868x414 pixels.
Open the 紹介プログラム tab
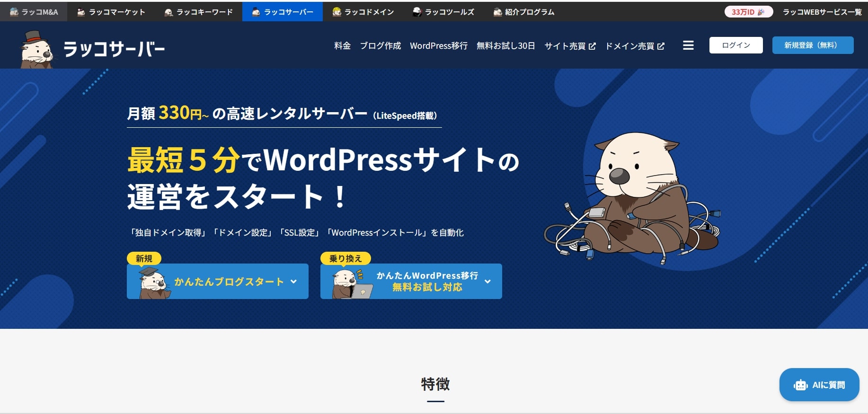pyautogui.click(x=523, y=12)
